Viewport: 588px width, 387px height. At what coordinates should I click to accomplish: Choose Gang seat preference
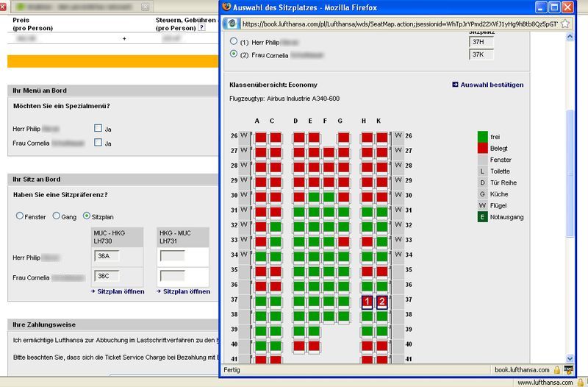[57, 216]
